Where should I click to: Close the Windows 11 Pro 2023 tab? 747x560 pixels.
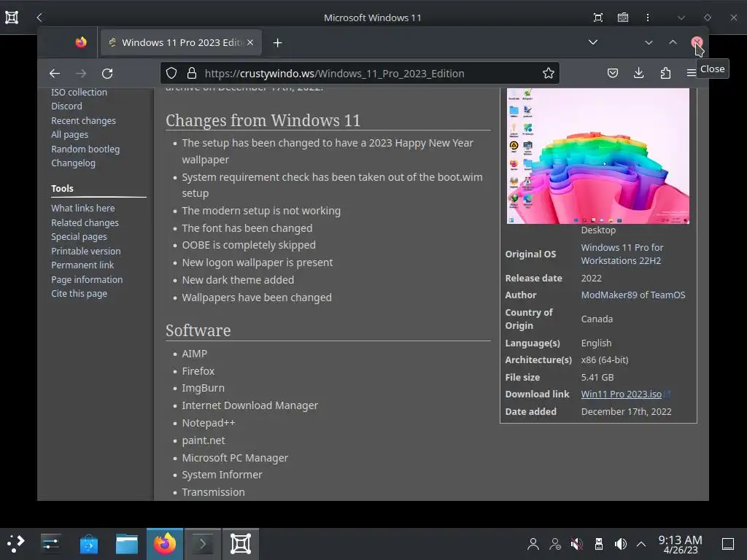tap(250, 42)
